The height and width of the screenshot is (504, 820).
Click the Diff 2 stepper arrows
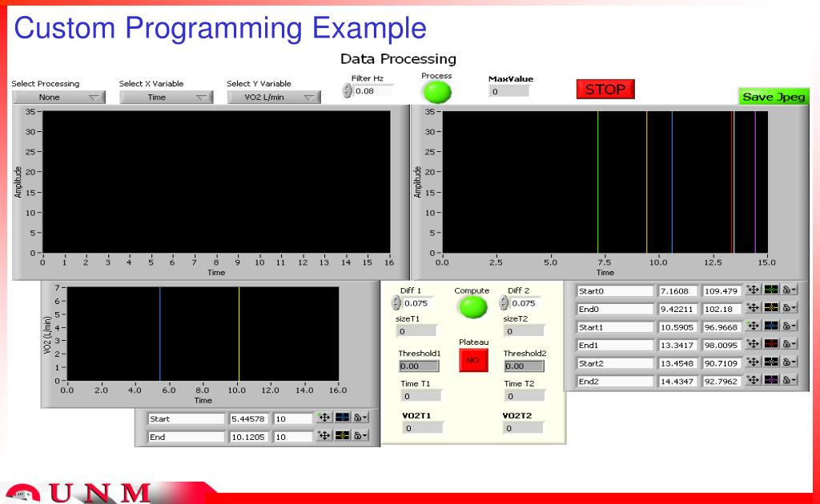pyautogui.click(x=504, y=303)
